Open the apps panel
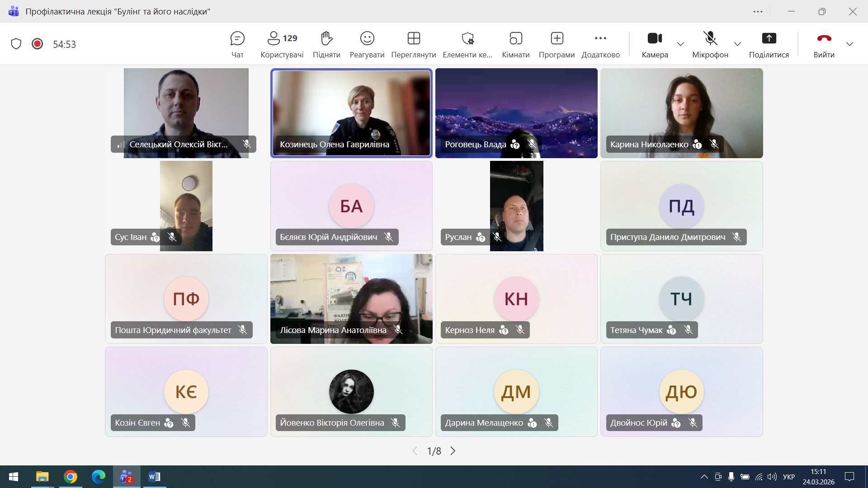 (x=557, y=44)
